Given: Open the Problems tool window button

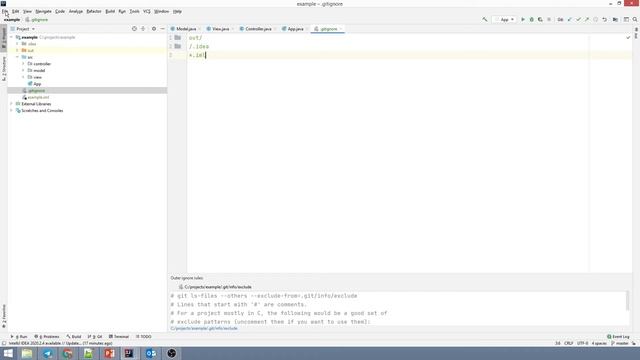Looking at the screenshot, I should click(x=47, y=337).
